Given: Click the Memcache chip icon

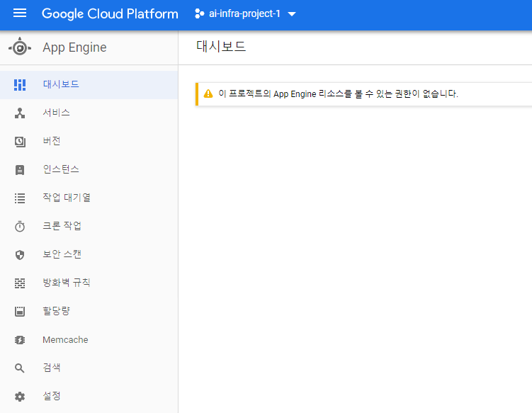Looking at the screenshot, I should [x=20, y=340].
